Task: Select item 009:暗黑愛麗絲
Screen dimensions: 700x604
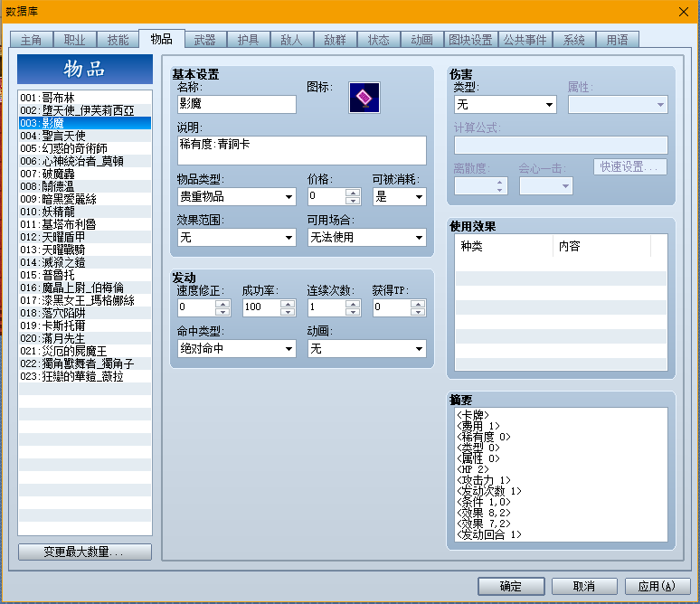Action: 85,199
